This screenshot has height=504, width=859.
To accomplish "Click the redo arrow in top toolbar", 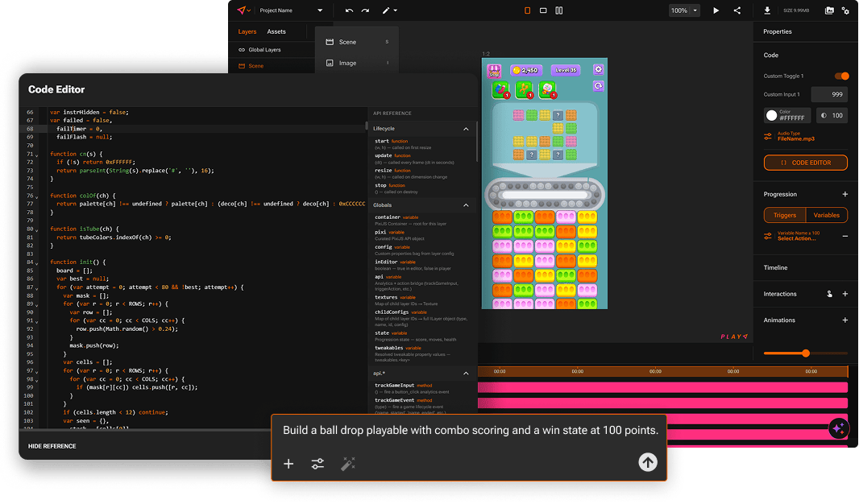I will pyautogui.click(x=365, y=10).
